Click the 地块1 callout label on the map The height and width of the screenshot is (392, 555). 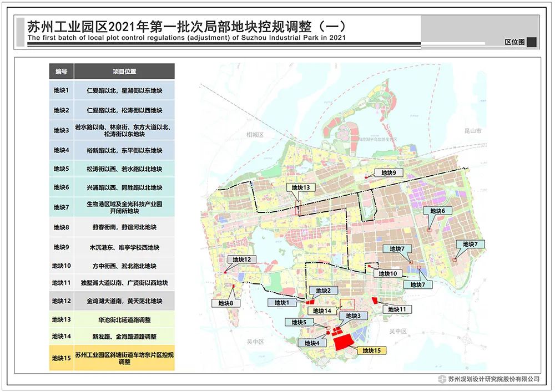[x=282, y=303]
